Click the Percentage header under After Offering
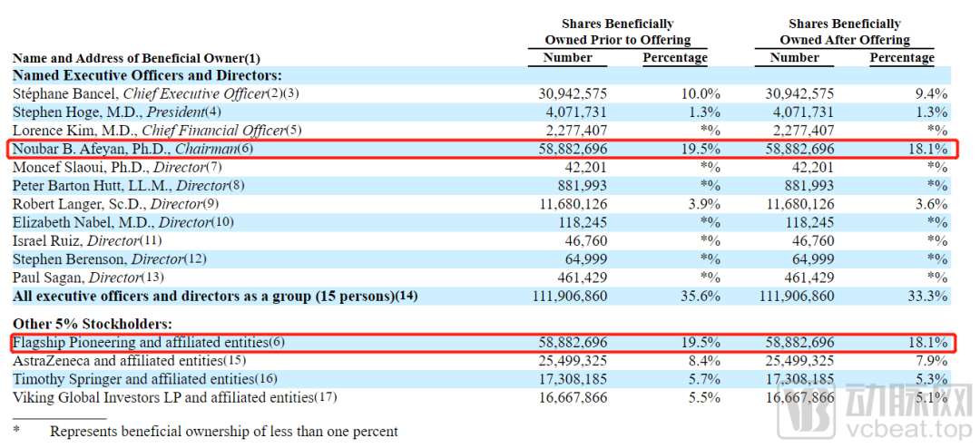The height and width of the screenshot is (448, 980). pyautogui.click(x=902, y=57)
